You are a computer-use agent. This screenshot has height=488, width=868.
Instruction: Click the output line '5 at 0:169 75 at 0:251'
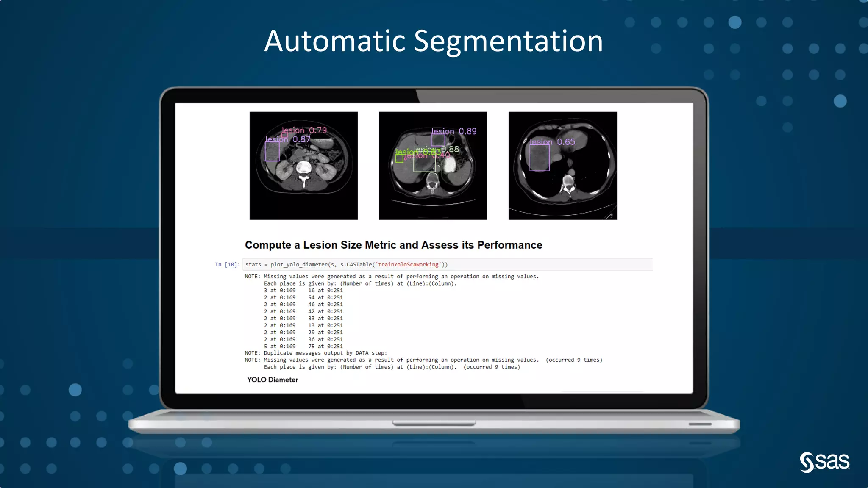click(303, 347)
